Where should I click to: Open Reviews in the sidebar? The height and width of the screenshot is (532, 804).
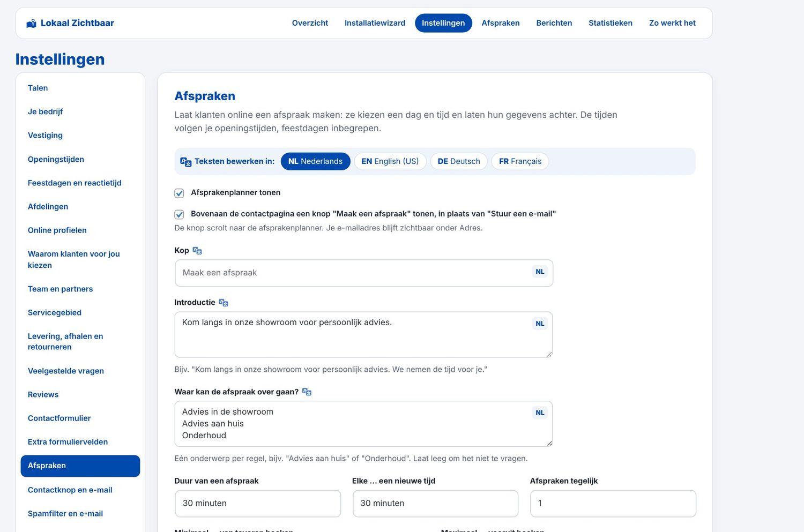80,394
